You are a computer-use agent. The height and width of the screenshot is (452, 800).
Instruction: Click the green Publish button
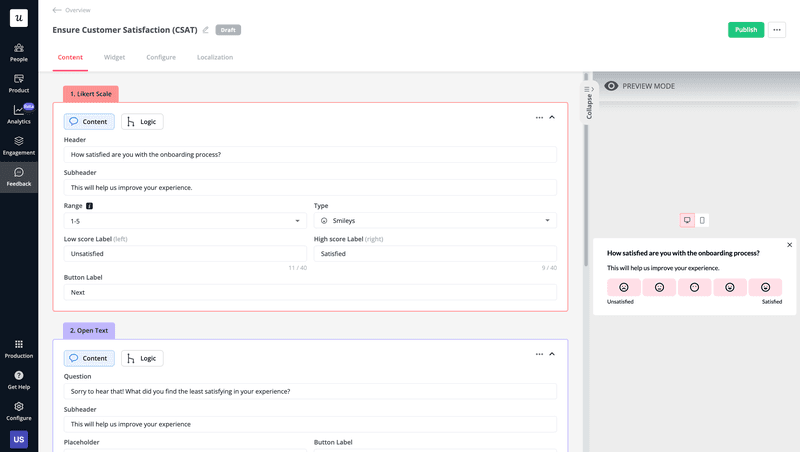coord(745,30)
